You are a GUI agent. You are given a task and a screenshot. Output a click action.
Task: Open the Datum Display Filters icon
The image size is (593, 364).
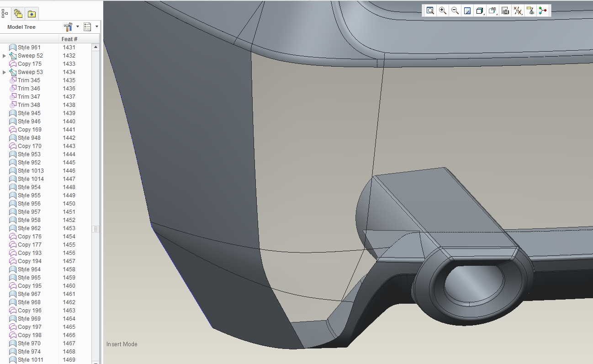[x=518, y=11]
